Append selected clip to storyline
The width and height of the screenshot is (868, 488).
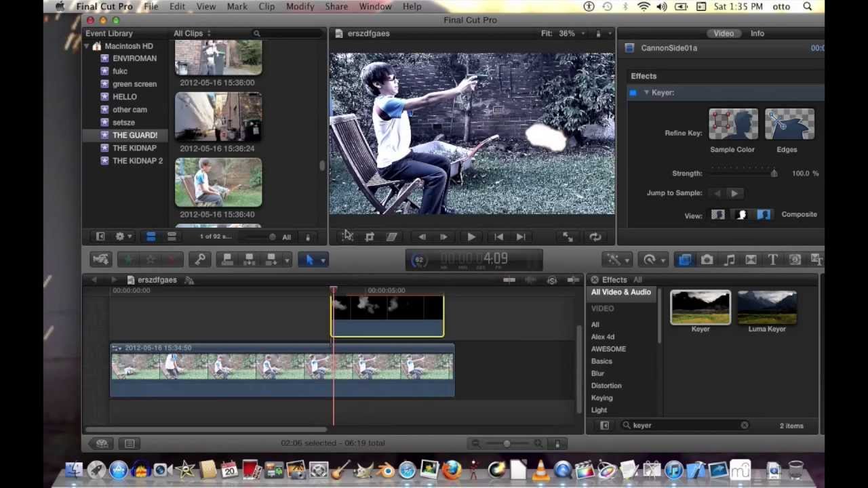click(x=271, y=260)
